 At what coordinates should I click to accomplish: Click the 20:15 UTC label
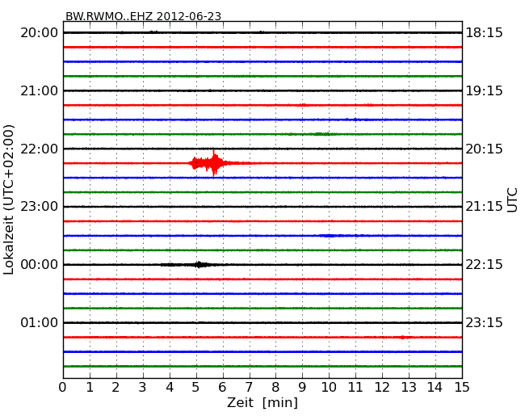(x=484, y=149)
